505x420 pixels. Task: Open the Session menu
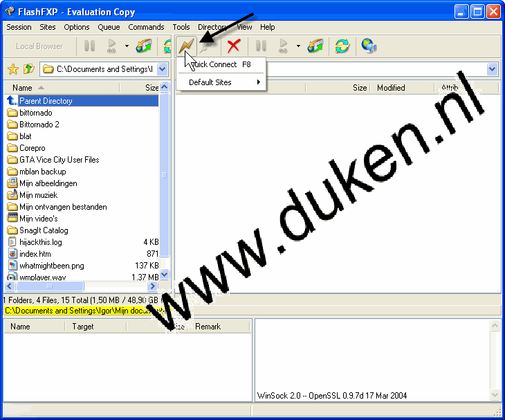click(19, 27)
